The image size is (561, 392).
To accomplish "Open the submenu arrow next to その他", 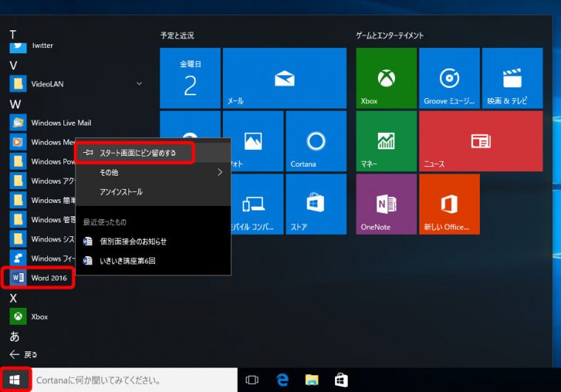I will coord(220,172).
